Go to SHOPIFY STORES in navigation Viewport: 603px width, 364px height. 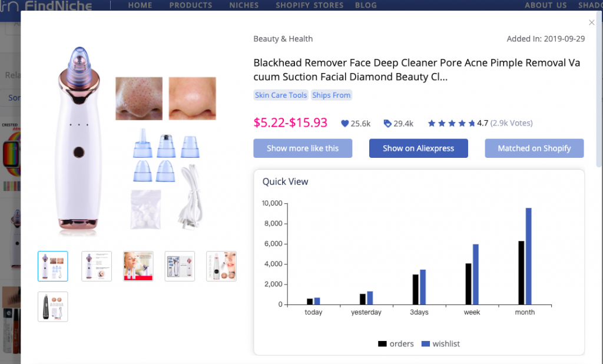pyautogui.click(x=310, y=5)
